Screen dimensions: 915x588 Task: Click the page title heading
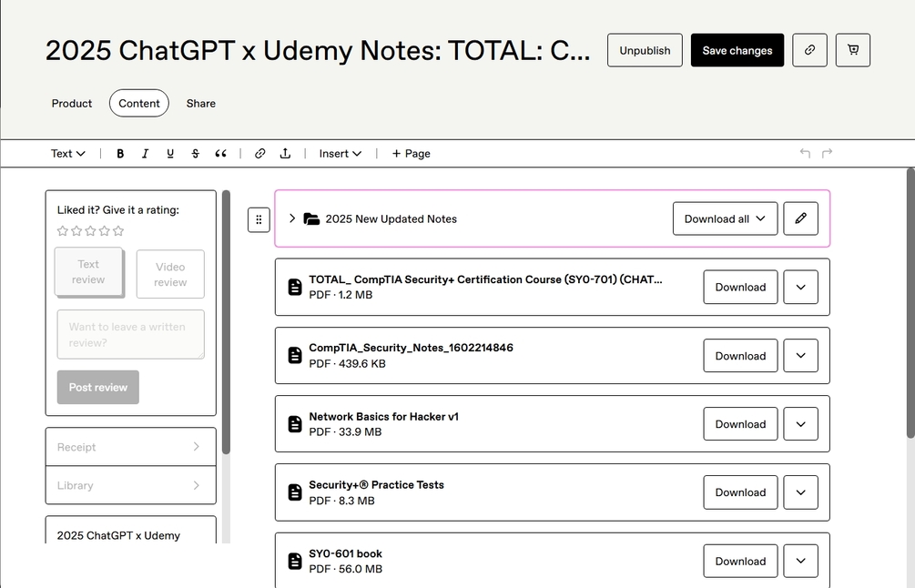(x=318, y=51)
